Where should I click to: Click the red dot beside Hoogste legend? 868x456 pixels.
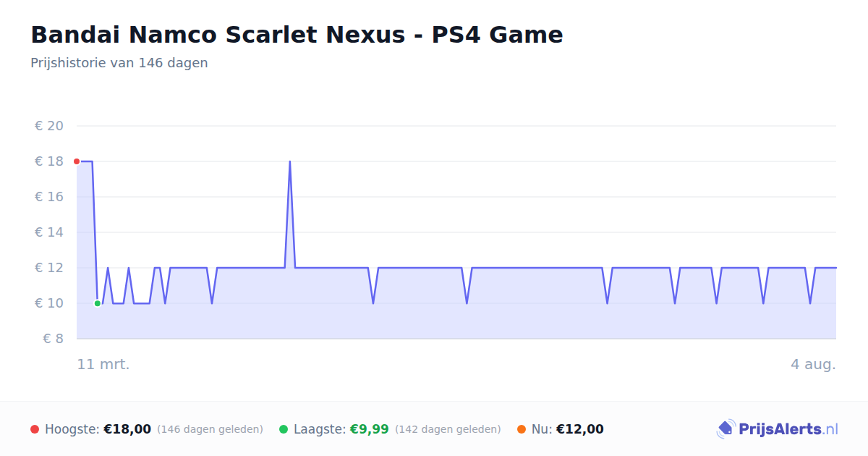(x=35, y=429)
